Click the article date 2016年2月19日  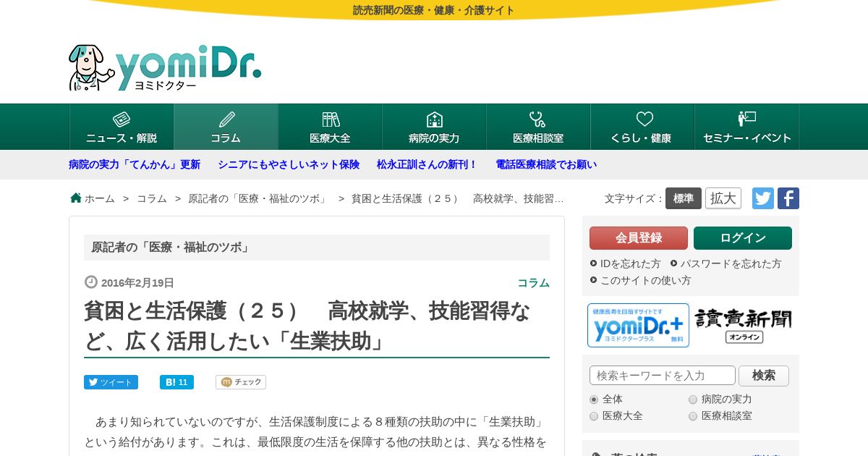(x=137, y=283)
